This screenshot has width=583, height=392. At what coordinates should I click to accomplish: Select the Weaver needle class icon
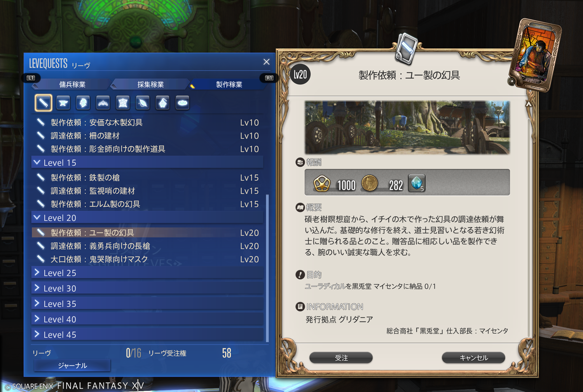143,103
